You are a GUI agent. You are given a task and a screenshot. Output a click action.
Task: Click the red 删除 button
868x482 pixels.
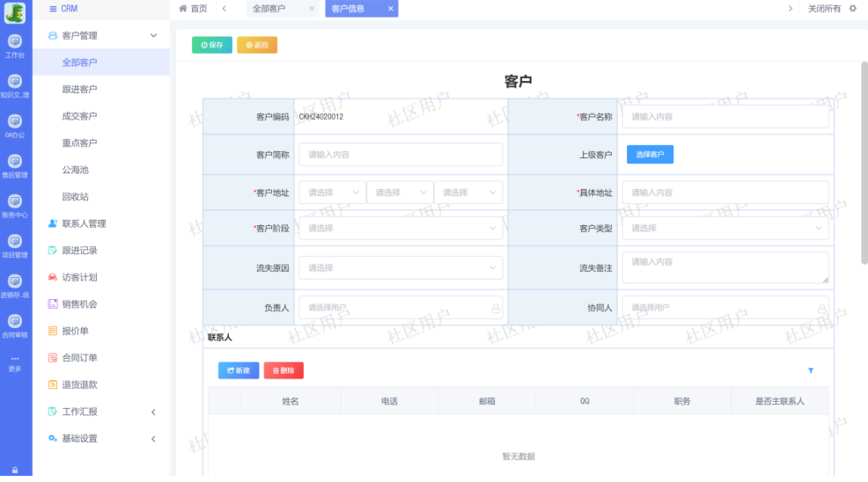(x=283, y=370)
